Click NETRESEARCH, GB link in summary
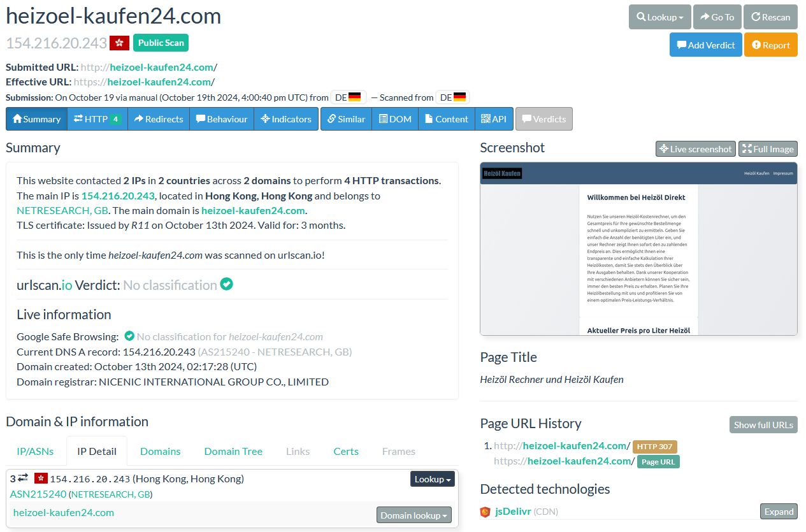Image resolution: width=806 pixels, height=532 pixels. (x=62, y=210)
